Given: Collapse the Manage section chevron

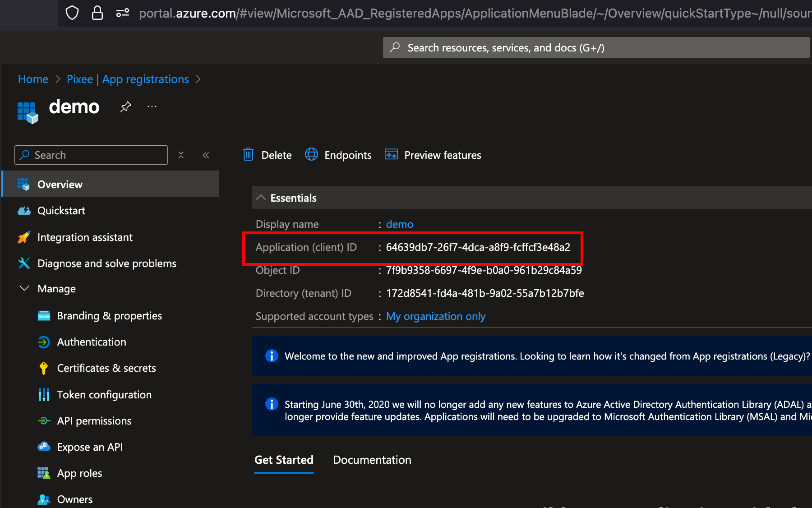Looking at the screenshot, I should pyautogui.click(x=24, y=288).
